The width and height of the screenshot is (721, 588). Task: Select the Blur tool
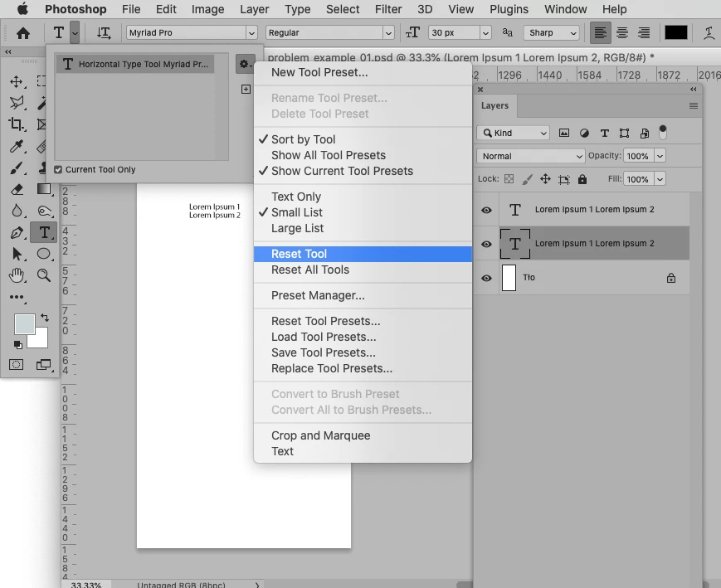(17, 211)
